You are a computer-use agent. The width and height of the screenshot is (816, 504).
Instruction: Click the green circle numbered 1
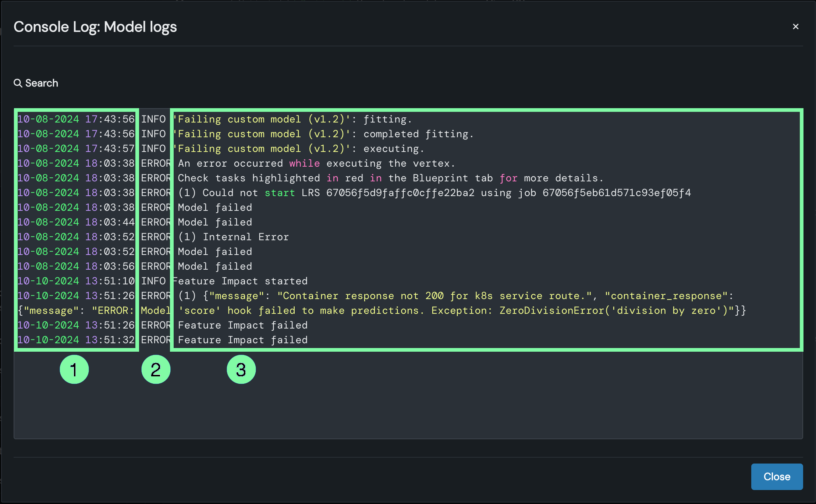point(74,369)
